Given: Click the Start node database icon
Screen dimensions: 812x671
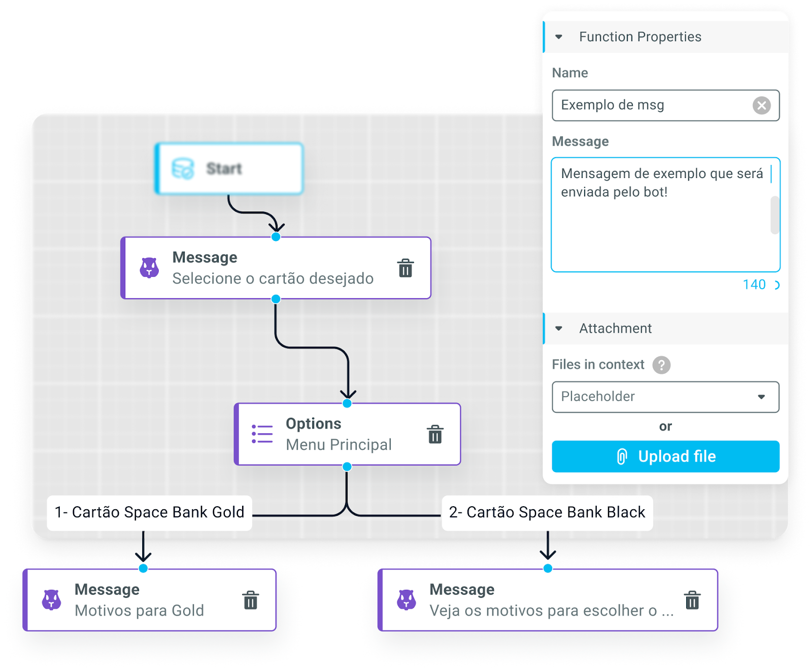Looking at the screenshot, I should click(x=183, y=169).
